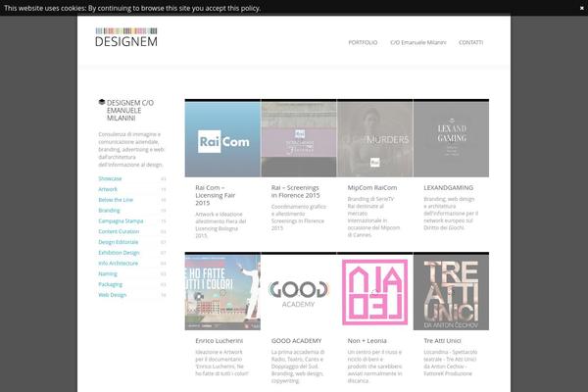Viewport: 588px width, 392px height.
Task: Open the Content Curation category
Action: 119,231
